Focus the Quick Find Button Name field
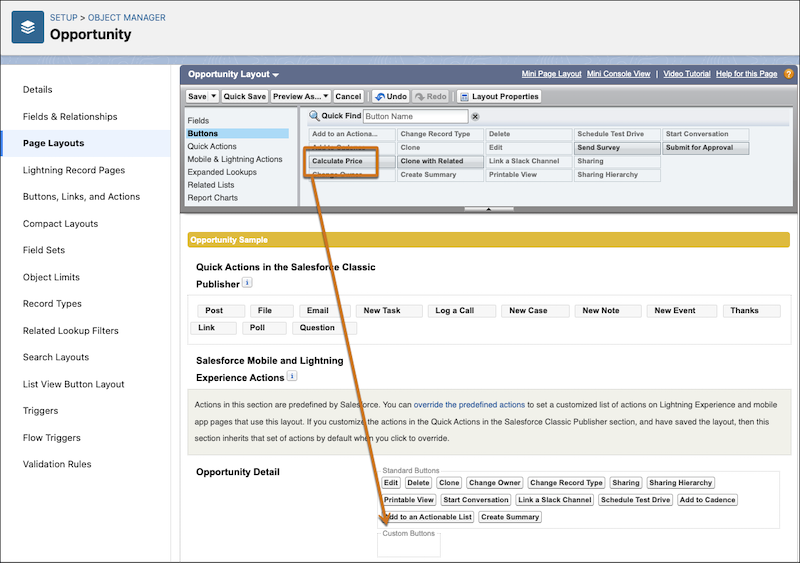The height and width of the screenshot is (563, 800). click(415, 116)
